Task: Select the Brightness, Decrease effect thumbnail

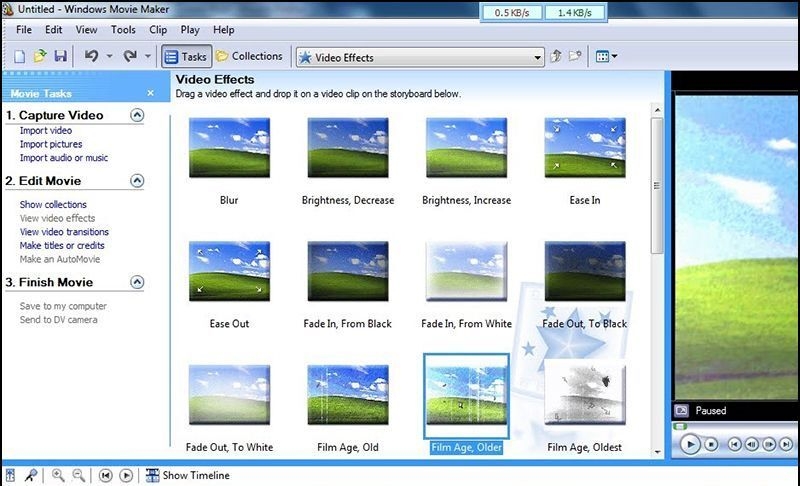Action: point(348,148)
